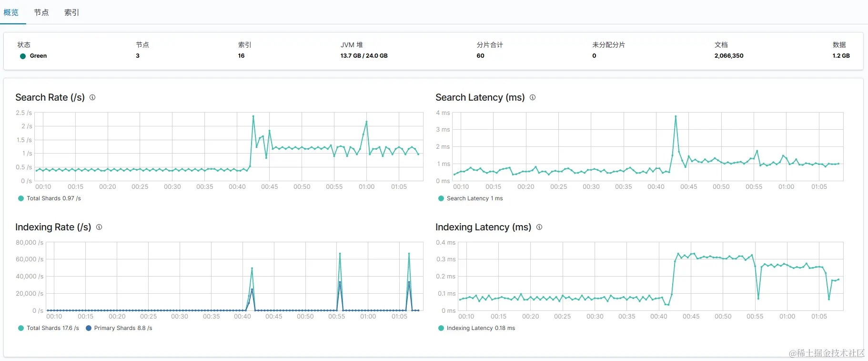Viewport: 868px width, 361px height.
Task: Click the node count value 3
Action: [138, 56]
